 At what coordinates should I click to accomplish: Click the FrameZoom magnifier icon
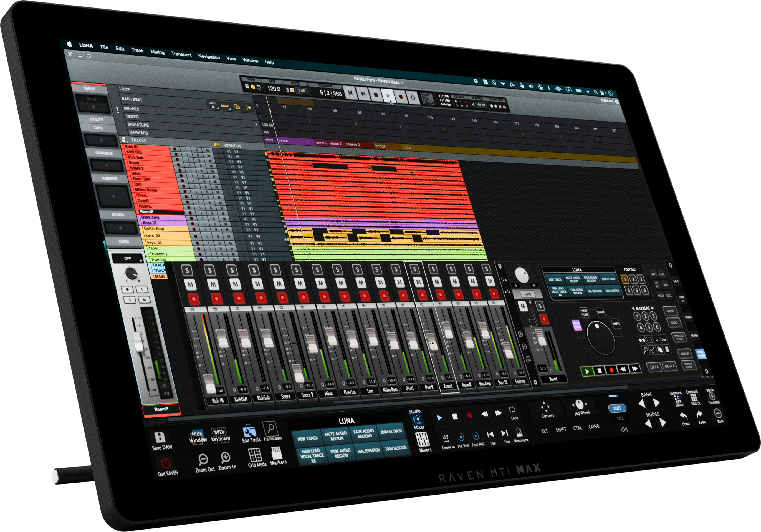271,429
